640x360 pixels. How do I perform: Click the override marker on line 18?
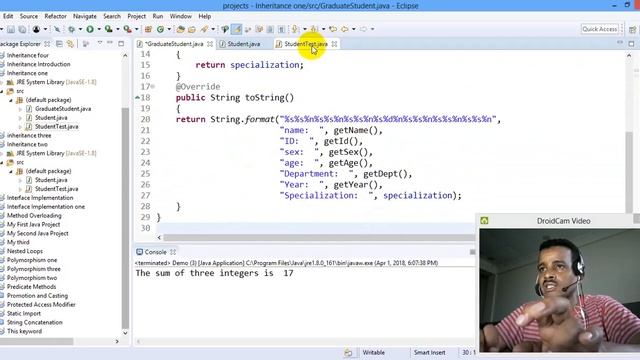138,97
